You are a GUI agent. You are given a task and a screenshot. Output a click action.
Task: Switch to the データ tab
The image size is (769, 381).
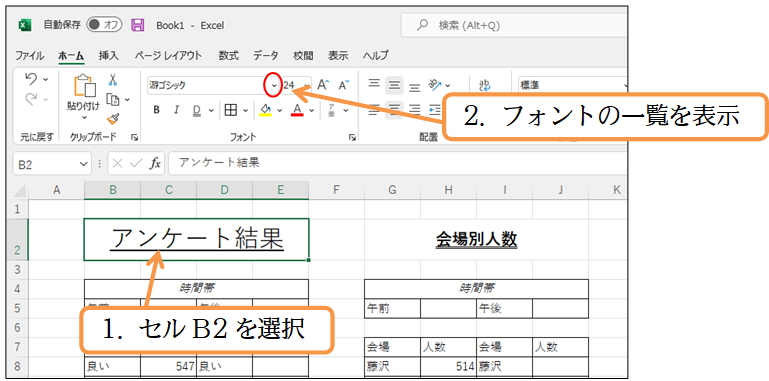pyautogui.click(x=266, y=55)
